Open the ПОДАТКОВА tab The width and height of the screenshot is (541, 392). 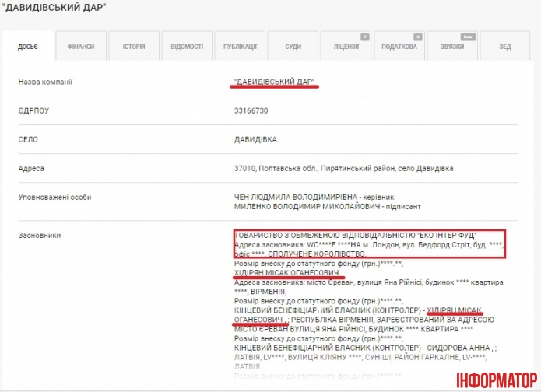399,47
